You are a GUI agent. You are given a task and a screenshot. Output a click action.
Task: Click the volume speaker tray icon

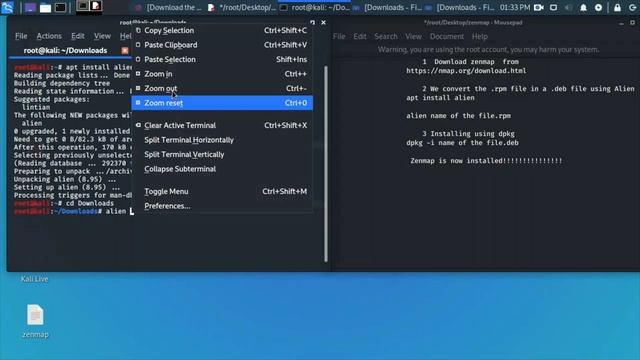coord(569,7)
